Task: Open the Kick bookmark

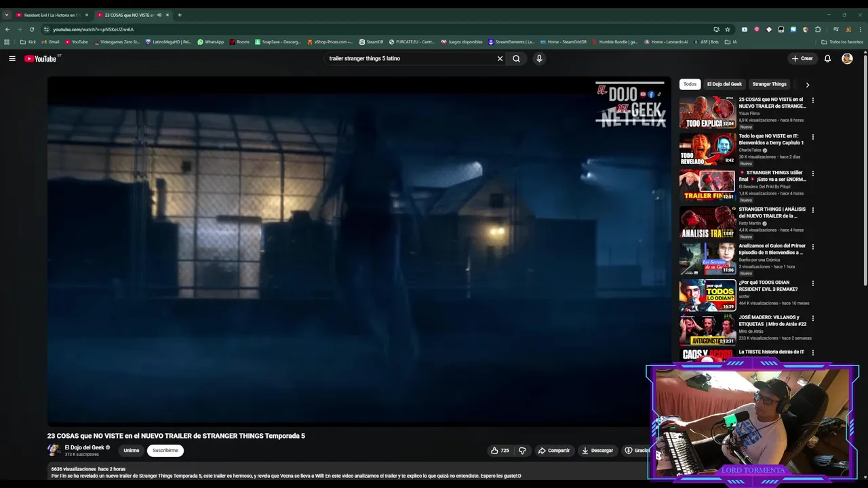Action: click(28, 42)
